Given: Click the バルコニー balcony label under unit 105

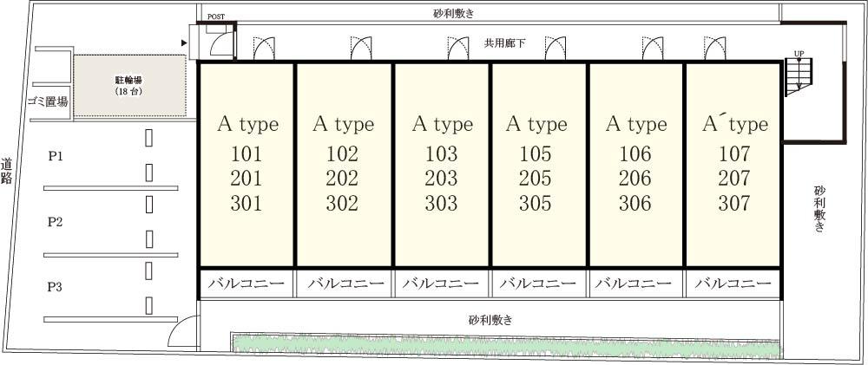Looking at the screenshot, I should click(538, 284).
